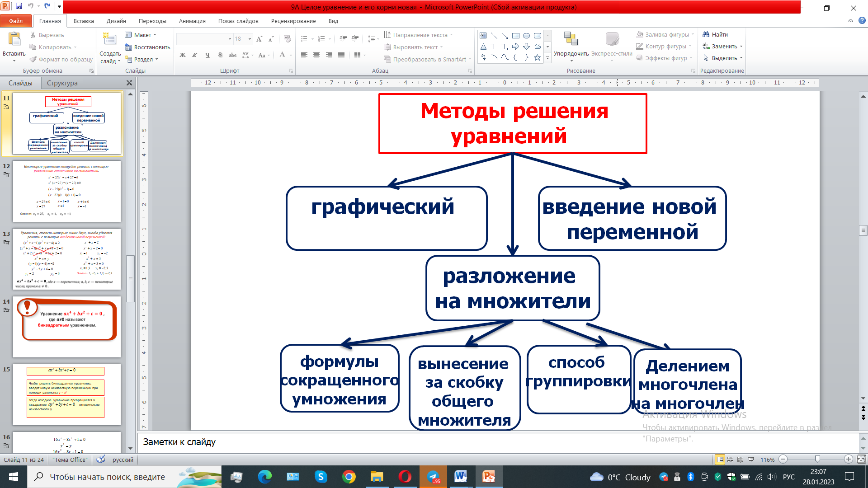Screen dimensions: 868x488
Task: Fit slide to current window icon
Action: pyautogui.click(x=861, y=460)
